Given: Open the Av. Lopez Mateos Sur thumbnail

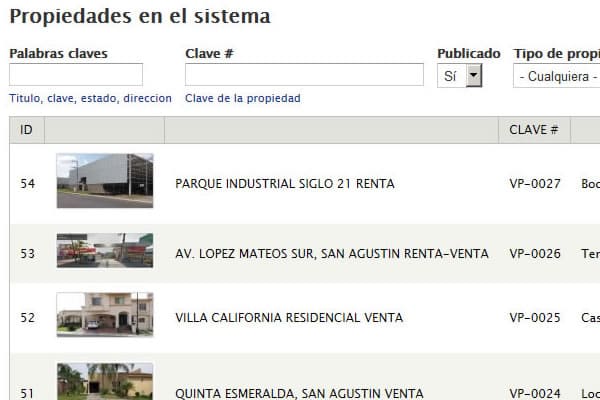Looking at the screenshot, I should coord(105,250).
